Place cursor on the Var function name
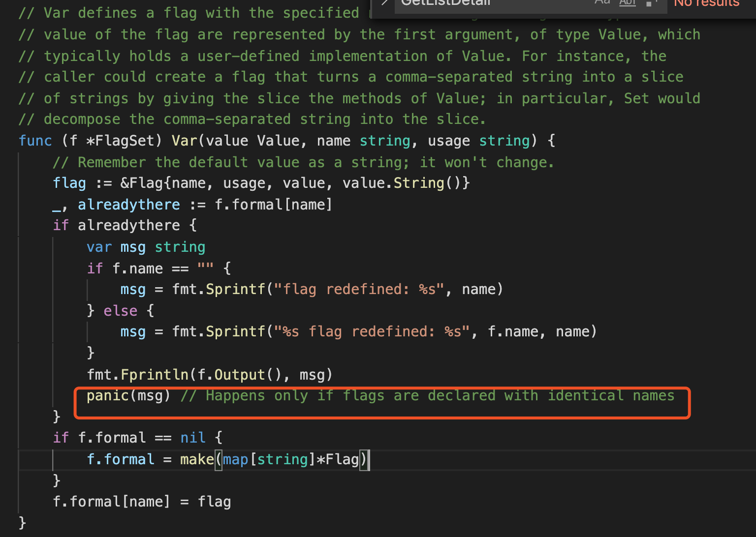 (x=184, y=141)
